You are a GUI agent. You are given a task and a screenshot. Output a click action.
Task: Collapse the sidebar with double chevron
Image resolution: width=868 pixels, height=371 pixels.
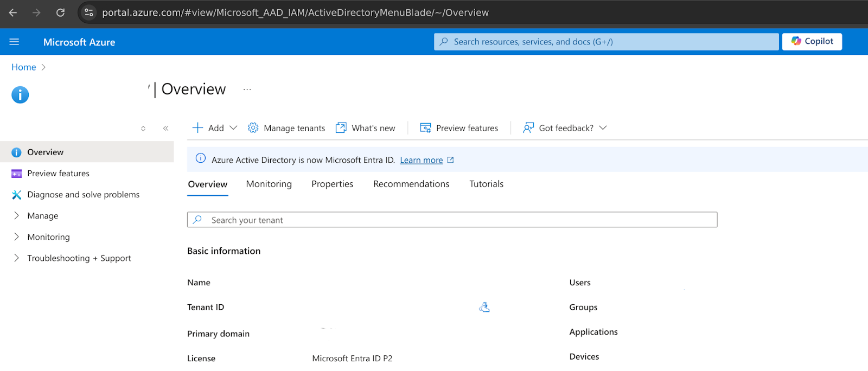(166, 129)
